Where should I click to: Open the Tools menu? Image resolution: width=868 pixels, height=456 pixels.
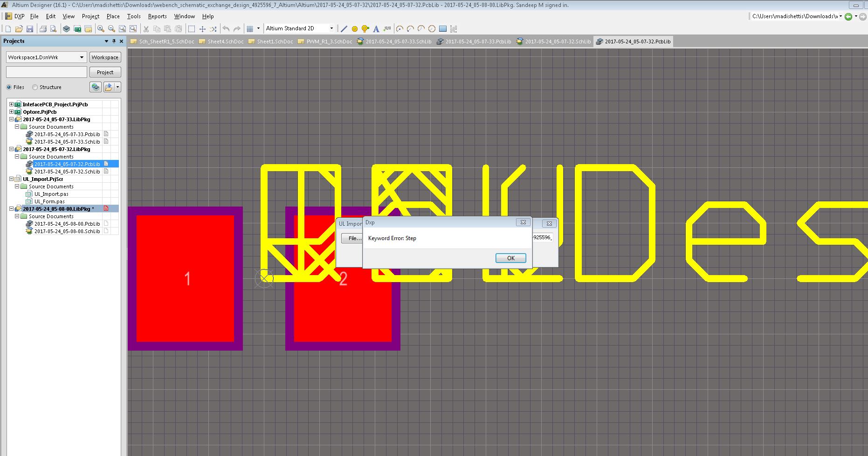(x=134, y=16)
